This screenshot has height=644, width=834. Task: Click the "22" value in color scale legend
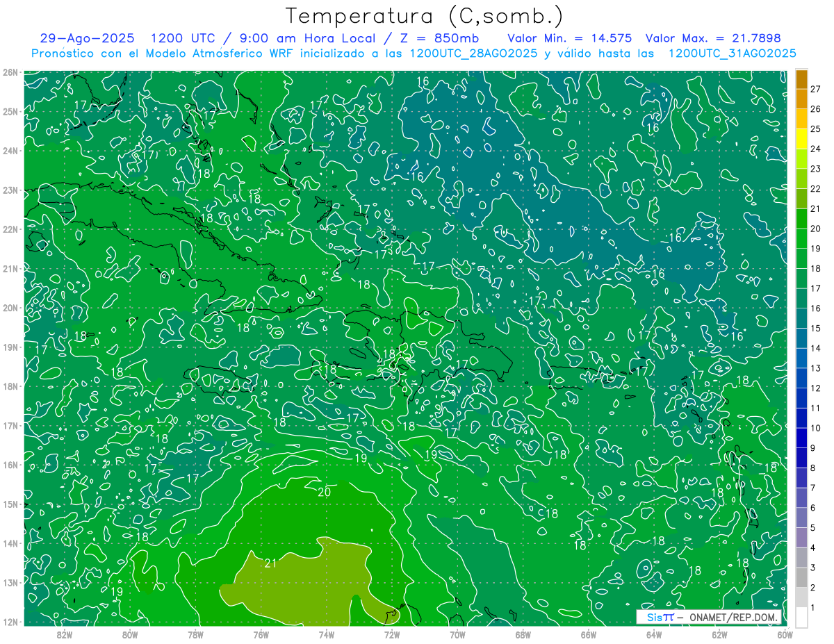816,189
